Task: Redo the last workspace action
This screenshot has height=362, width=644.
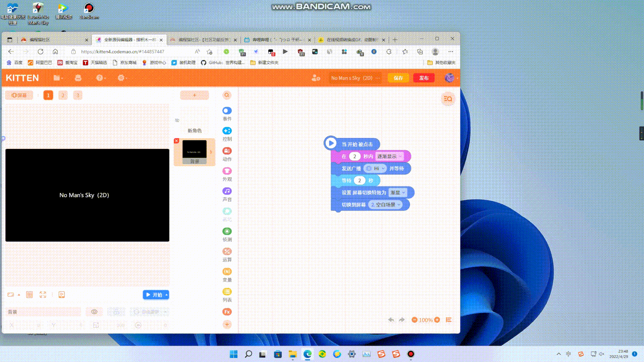Action: tap(402, 320)
